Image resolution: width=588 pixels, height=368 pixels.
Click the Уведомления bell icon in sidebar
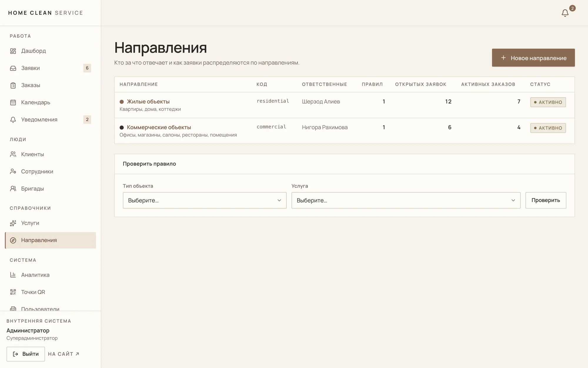click(13, 120)
